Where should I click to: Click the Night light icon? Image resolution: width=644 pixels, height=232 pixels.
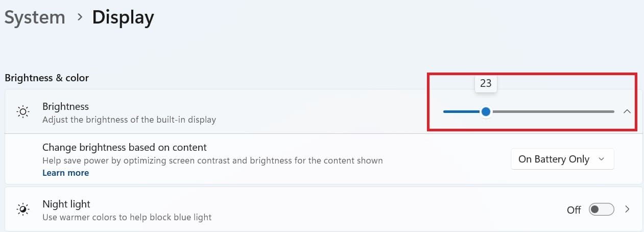[22, 210]
